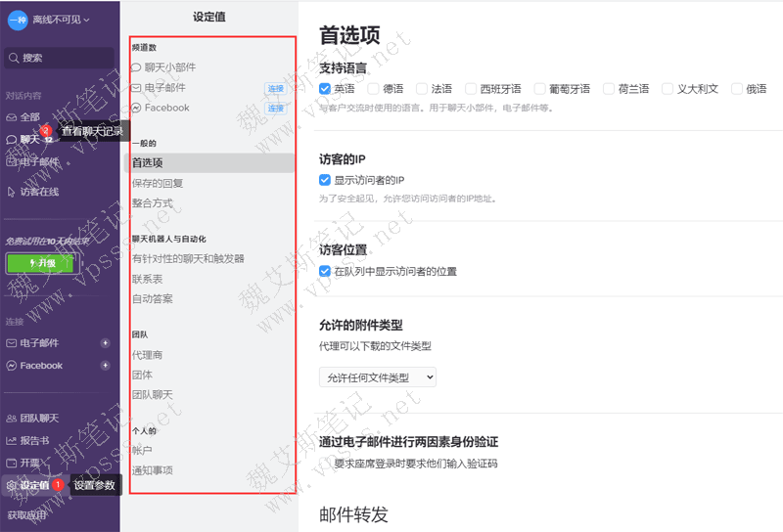Check the 法语 language checkbox
The height and width of the screenshot is (532, 783).
tap(422, 89)
